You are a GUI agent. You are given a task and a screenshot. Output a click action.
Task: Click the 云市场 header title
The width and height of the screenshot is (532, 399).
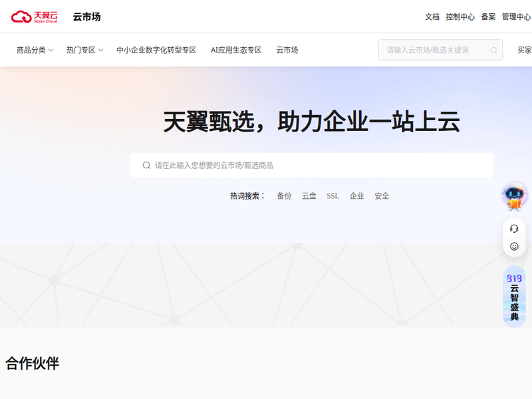pyautogui.click(x=87, y=17)
